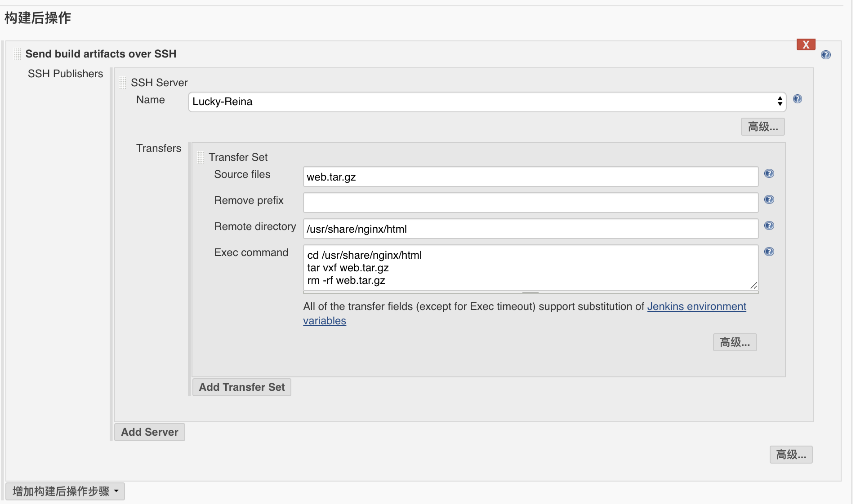
Task: Click help icon next to SSH Server Name
Action: [x=798, y=99]
